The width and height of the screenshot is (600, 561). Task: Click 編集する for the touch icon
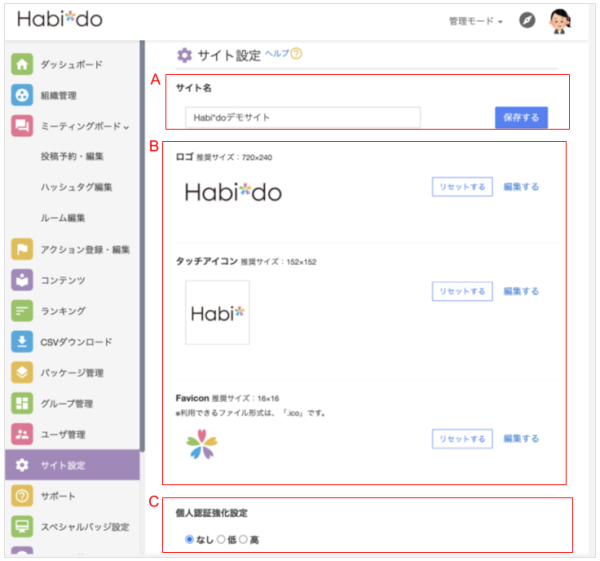521,291
